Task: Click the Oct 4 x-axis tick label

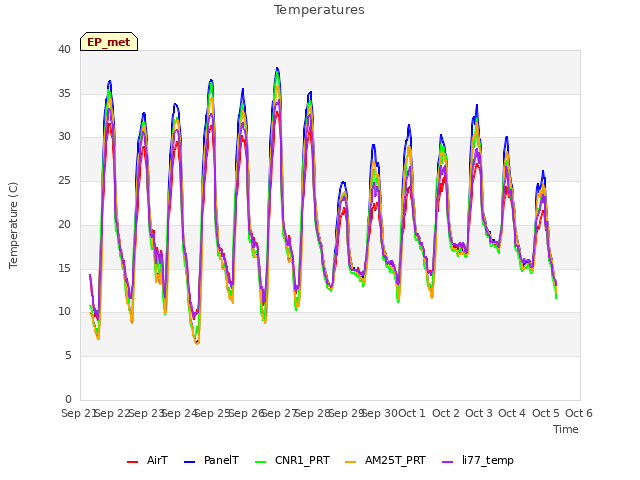Action: (x=512, y=413)
